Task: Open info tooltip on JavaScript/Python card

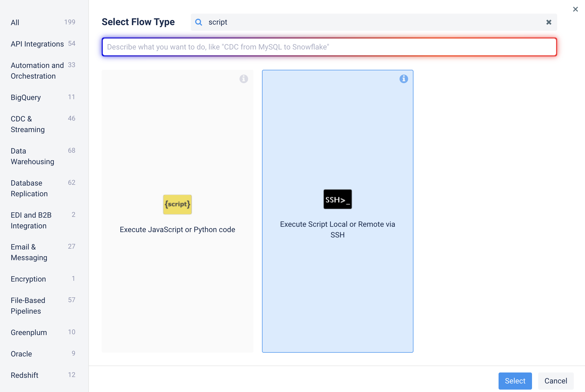Action: (243, 79)
